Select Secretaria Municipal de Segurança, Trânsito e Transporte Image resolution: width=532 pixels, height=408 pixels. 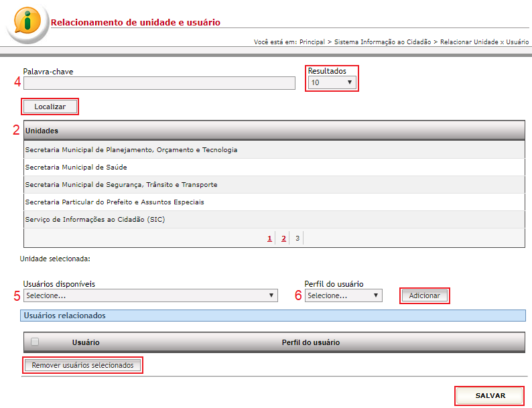click(x=274, y=184)
